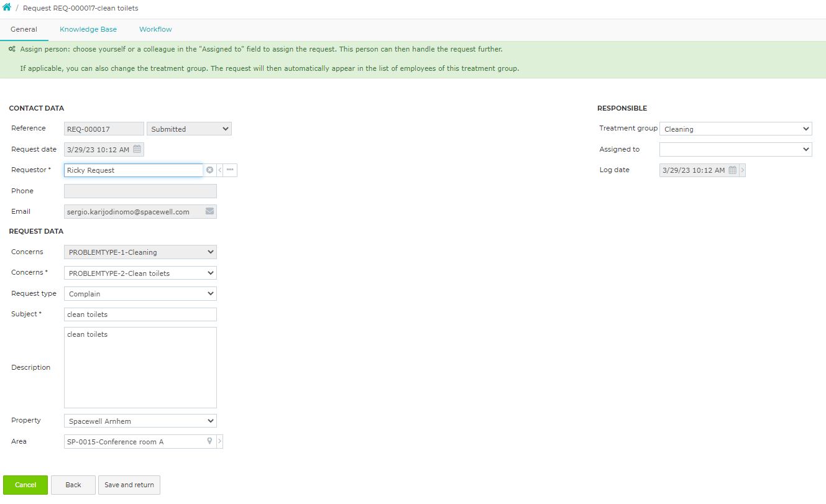Viewport: 826px width, 504px height.
Task: Go to the home page icon
Action: click(x=7, y=7)
